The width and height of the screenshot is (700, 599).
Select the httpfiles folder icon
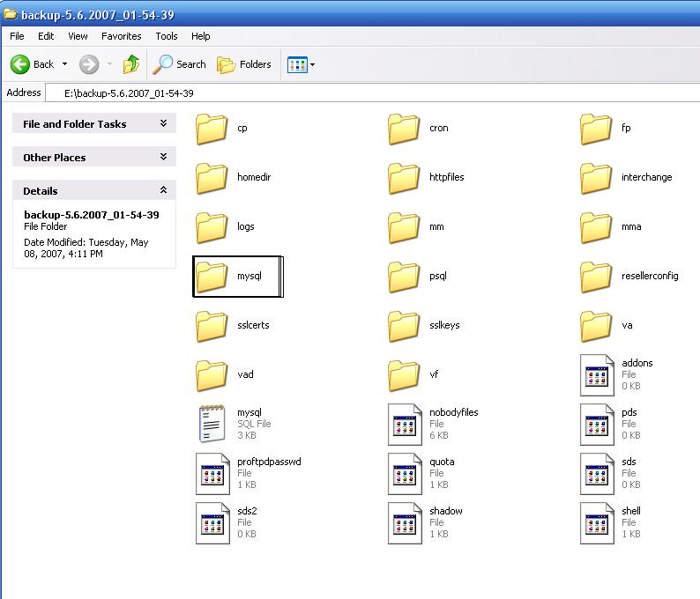[404, 179]
